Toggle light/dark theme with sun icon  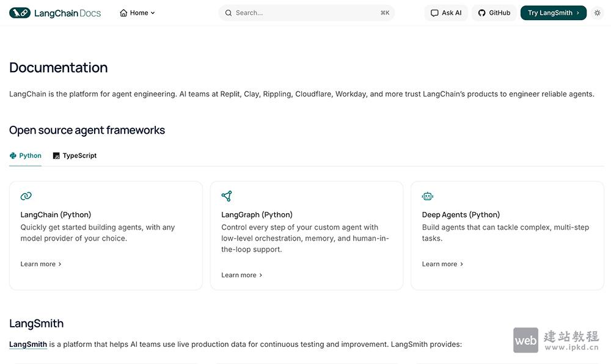(597, 13)
